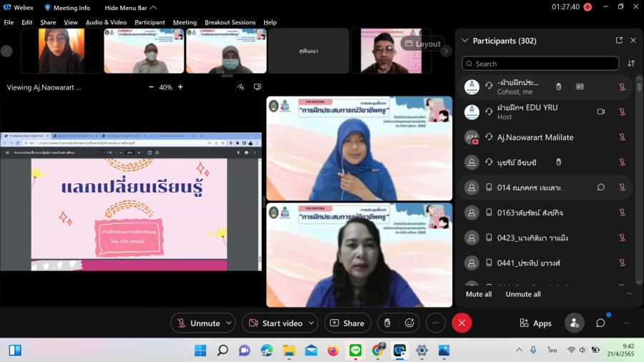The height and width of the screenshot is (362, 644).
Task: Click the sort participants icon
Action: 631,64
